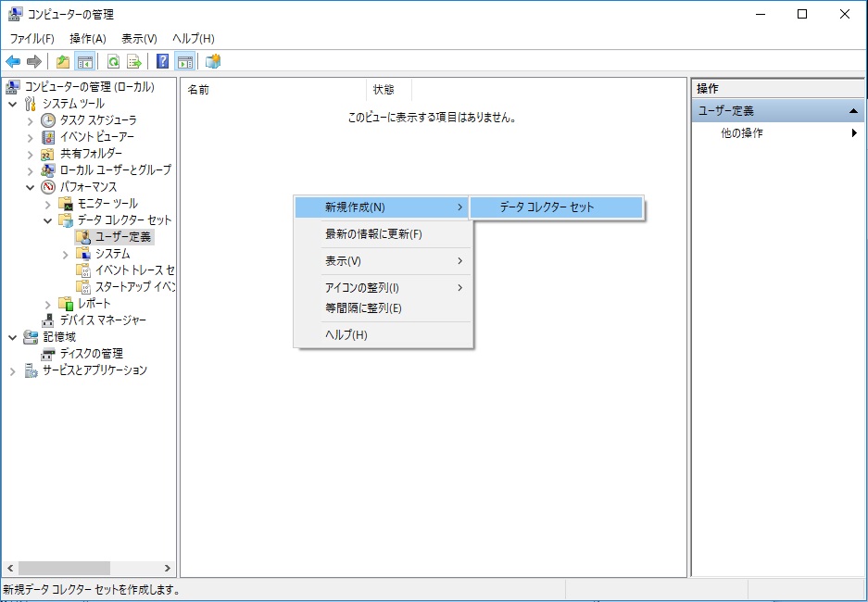Open Device Manager (デバイス マネージャー) node

click(x=102, y=320)
